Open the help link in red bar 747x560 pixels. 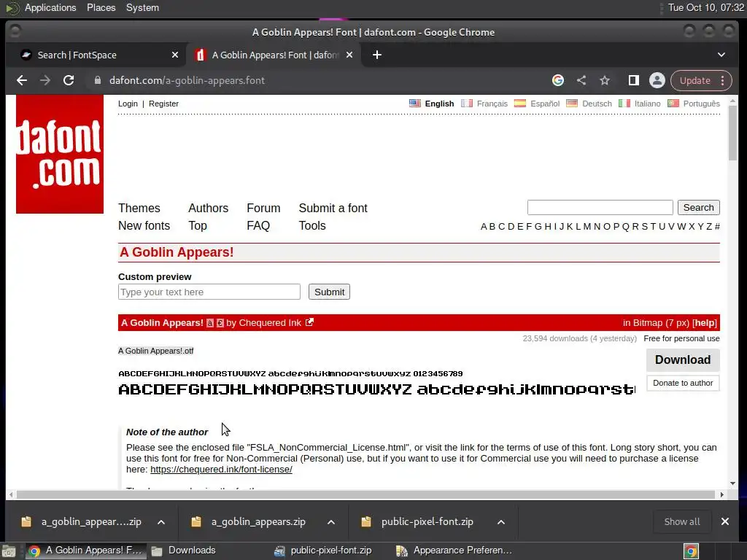pyautogui.click(x=704, y=323)
